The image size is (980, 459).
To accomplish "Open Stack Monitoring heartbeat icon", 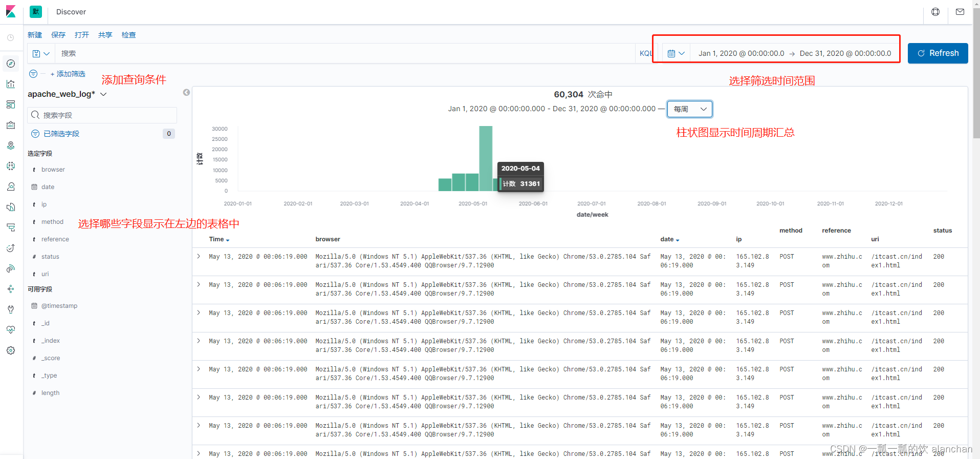I will tap(11, 330).
